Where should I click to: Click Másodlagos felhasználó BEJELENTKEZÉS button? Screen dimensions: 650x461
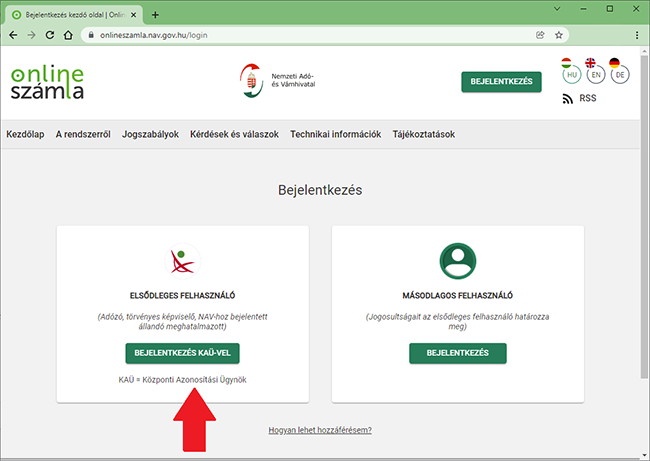(458, 353)
